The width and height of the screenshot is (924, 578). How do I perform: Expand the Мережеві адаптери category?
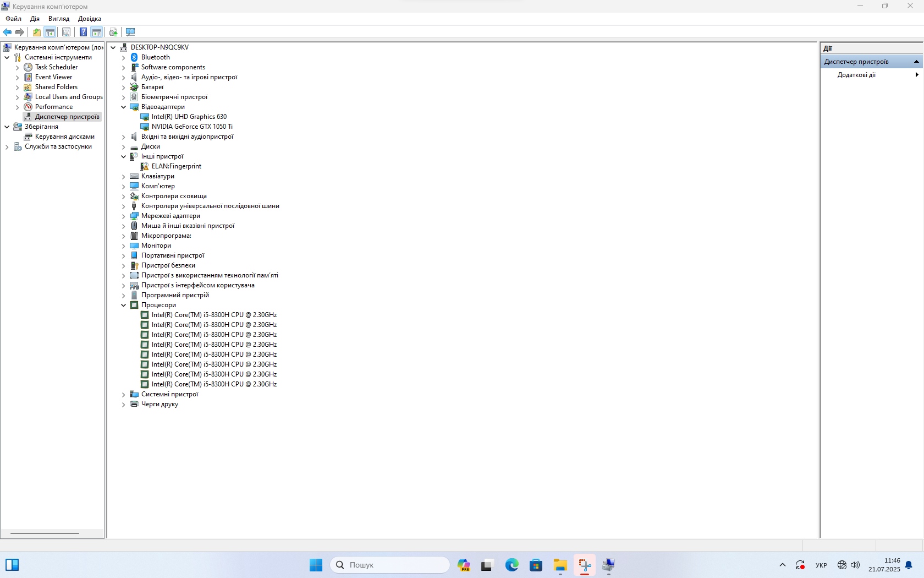[124, 216]
